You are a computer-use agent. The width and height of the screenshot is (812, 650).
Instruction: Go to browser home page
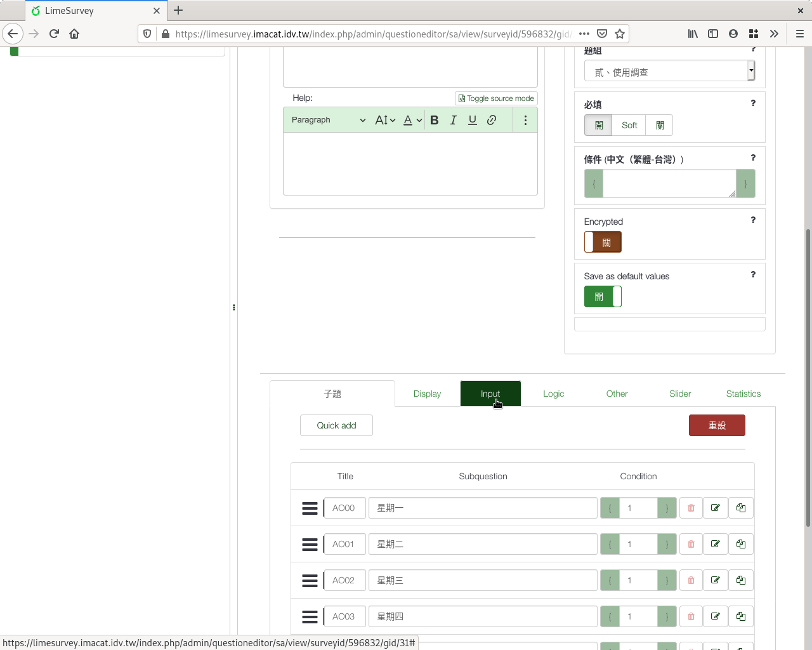pos(74,34)
